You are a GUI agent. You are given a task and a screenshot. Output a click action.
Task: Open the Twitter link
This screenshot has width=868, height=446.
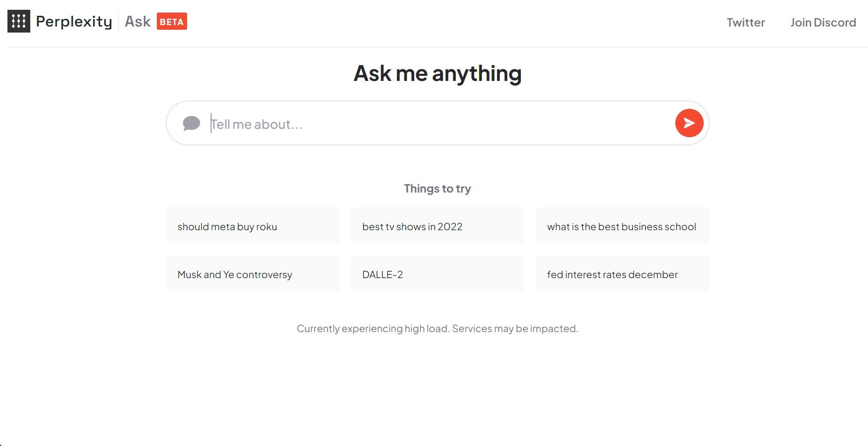coord(746,22)
